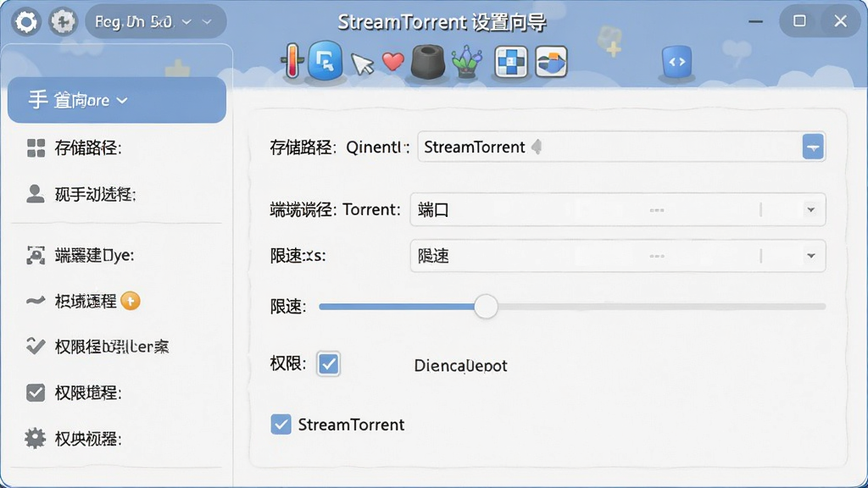Click the 限速 slider handle
The image size is (868, 488).
486,307
